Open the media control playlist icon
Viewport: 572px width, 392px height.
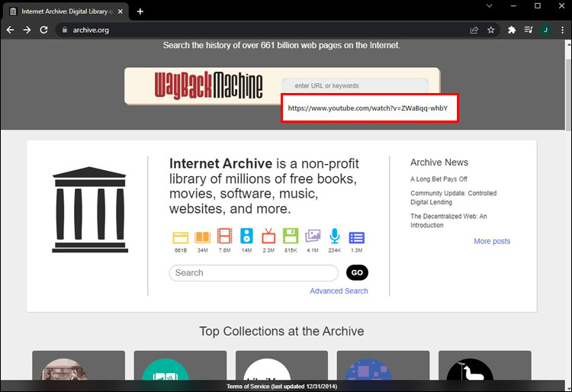[529, 30]
